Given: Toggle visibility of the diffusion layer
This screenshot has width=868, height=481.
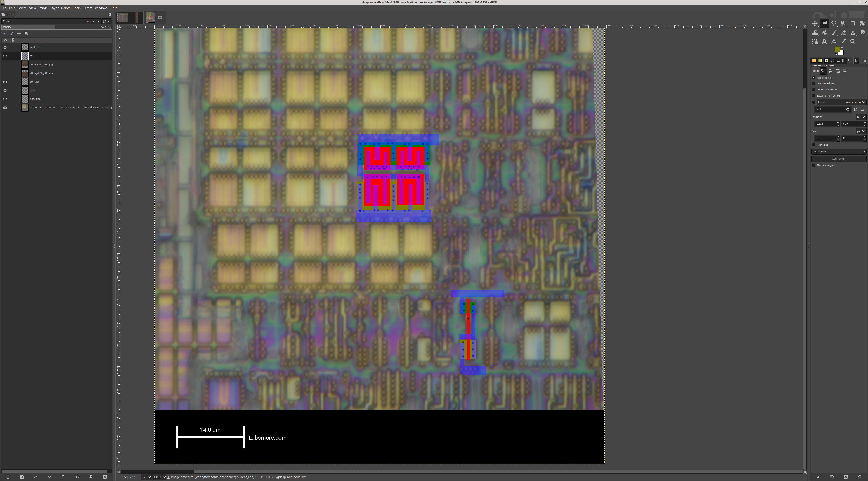Looking at the screenshot, I should pyautogui.click(x=5, y=99).
